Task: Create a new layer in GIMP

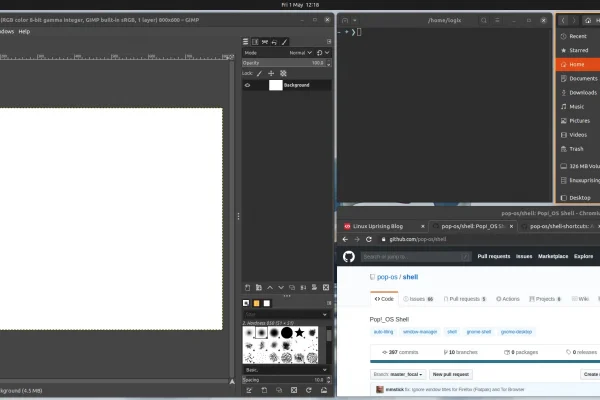Action: pos(248,287)
